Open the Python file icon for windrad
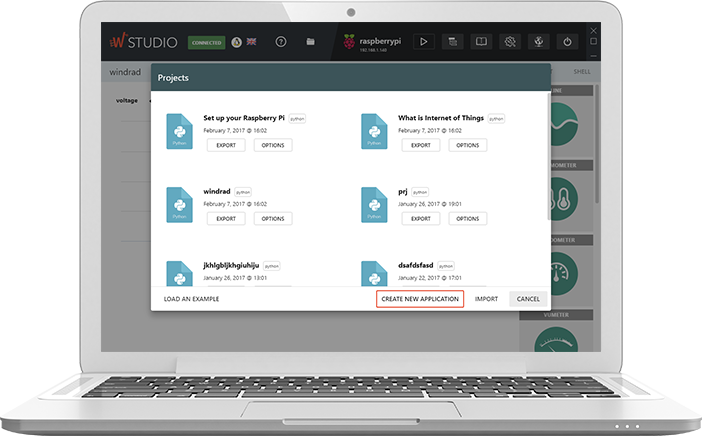This screenshot has width=702, height=436. pos(180,205)
